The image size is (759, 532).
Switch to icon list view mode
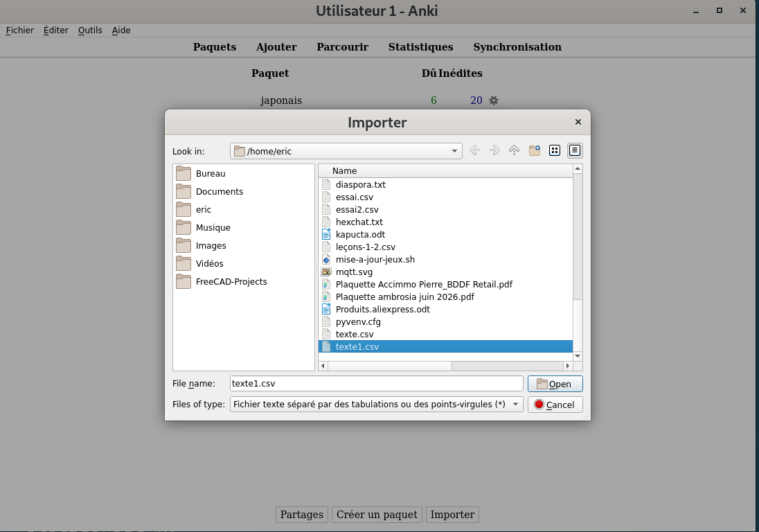click(x=555, y=150)
